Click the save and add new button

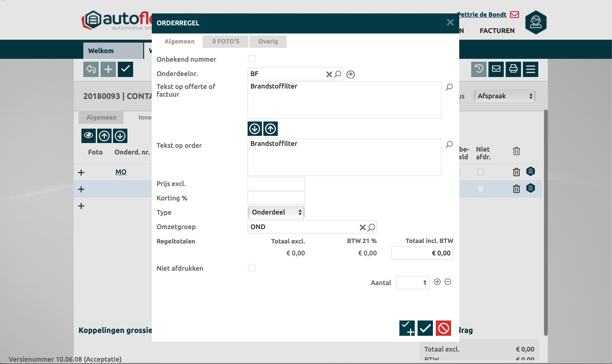[407, 328]
